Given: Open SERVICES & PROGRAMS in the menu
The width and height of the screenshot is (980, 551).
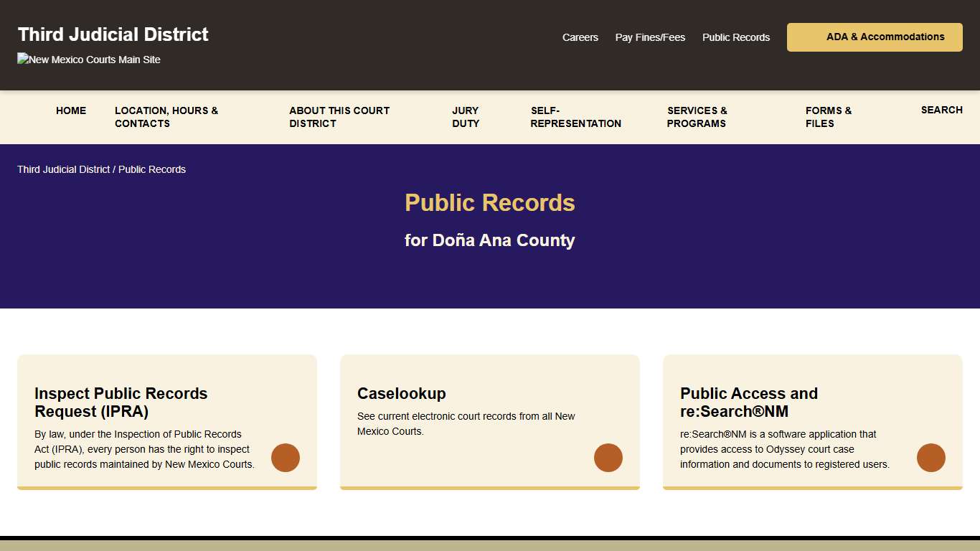Looking at the screenshot, I should click(x=697, y=117).
